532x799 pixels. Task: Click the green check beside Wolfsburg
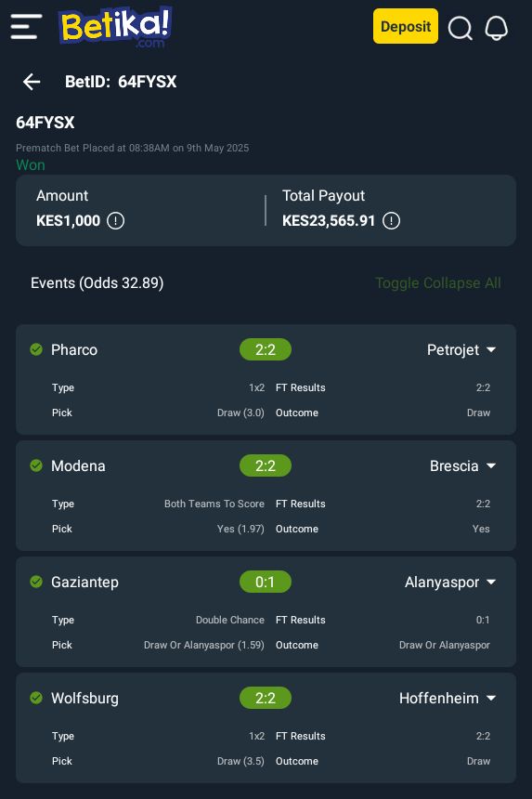36,698
